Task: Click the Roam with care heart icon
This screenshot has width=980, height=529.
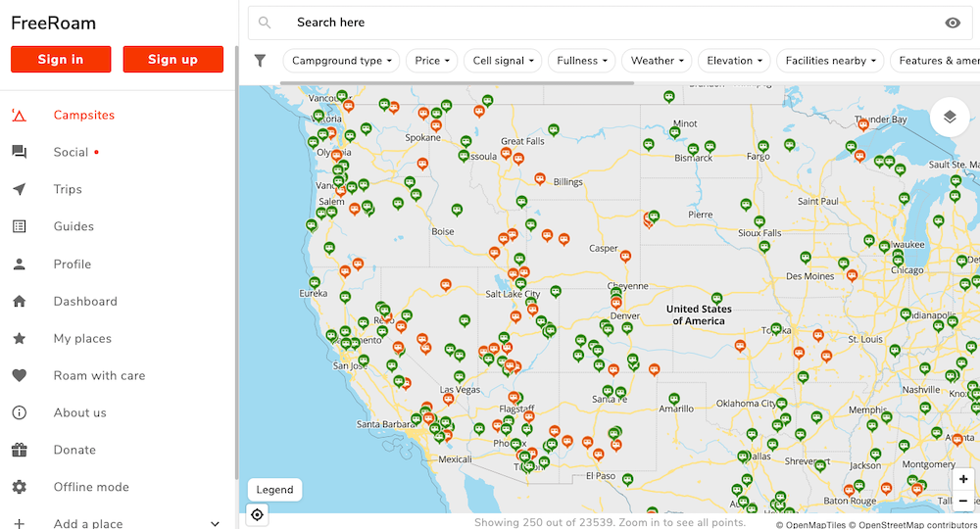Action: coord(20,375)
